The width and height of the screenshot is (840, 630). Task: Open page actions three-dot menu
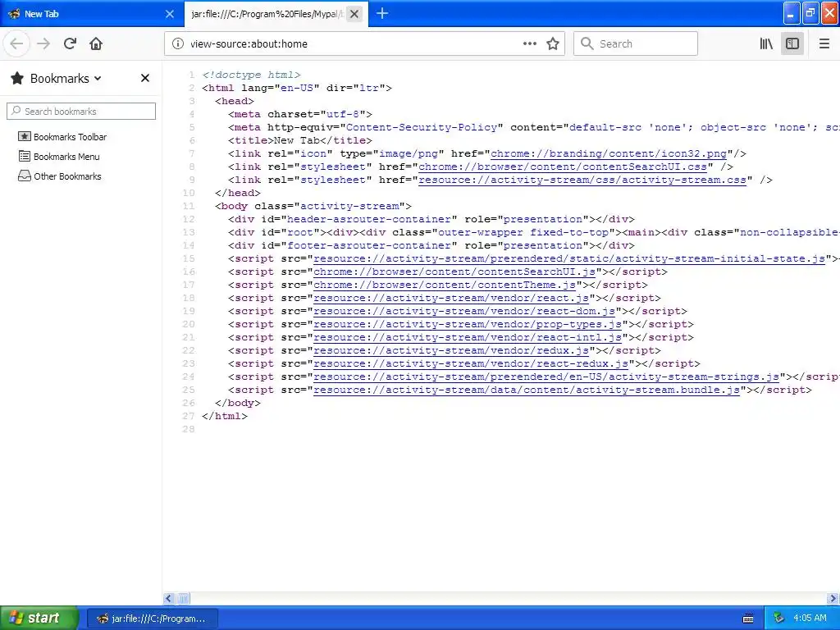pos(530,43)
